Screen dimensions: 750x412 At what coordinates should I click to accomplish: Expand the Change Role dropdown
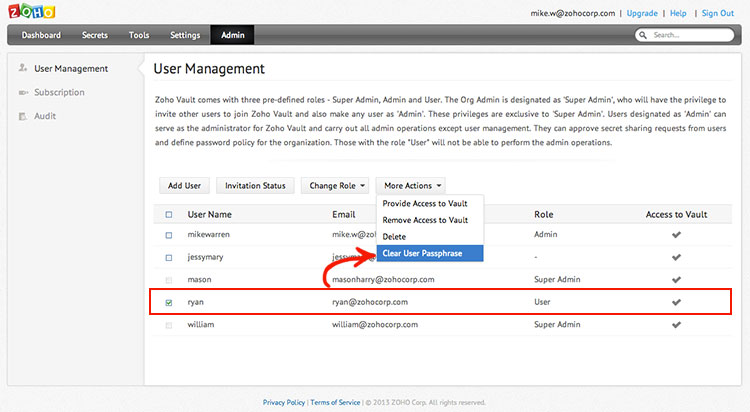click(335, 185)
